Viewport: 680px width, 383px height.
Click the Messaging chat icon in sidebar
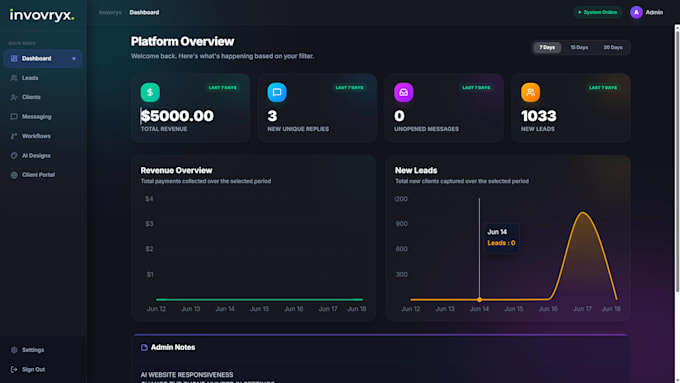click(14, 117)
